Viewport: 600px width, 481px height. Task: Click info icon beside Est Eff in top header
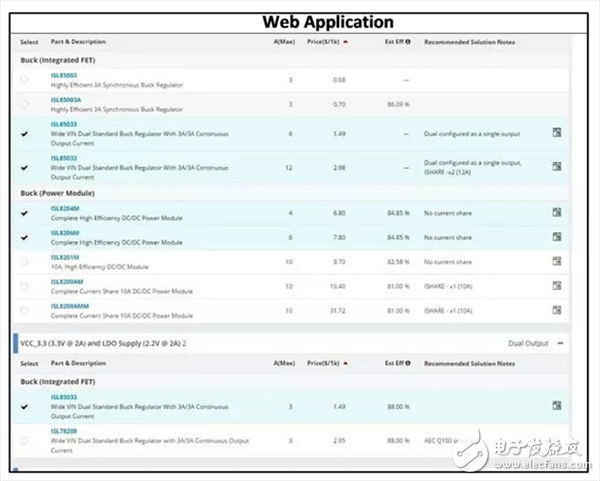pyautogui.click(x=408, y=42)
